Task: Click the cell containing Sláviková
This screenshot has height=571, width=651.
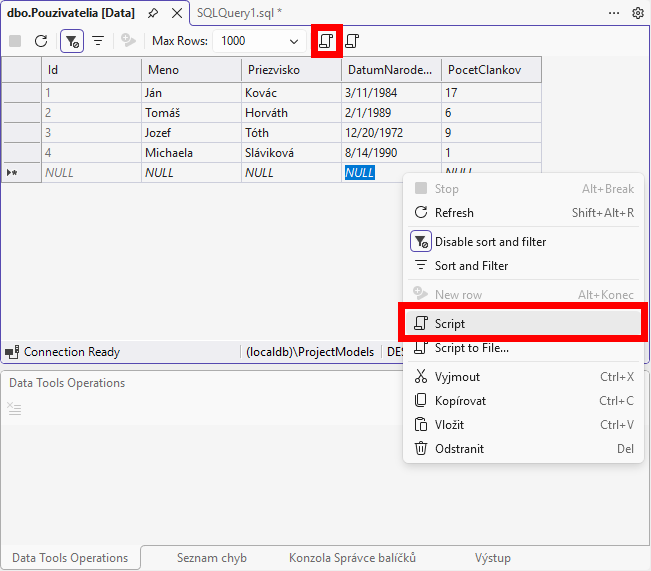Action: 291,152
